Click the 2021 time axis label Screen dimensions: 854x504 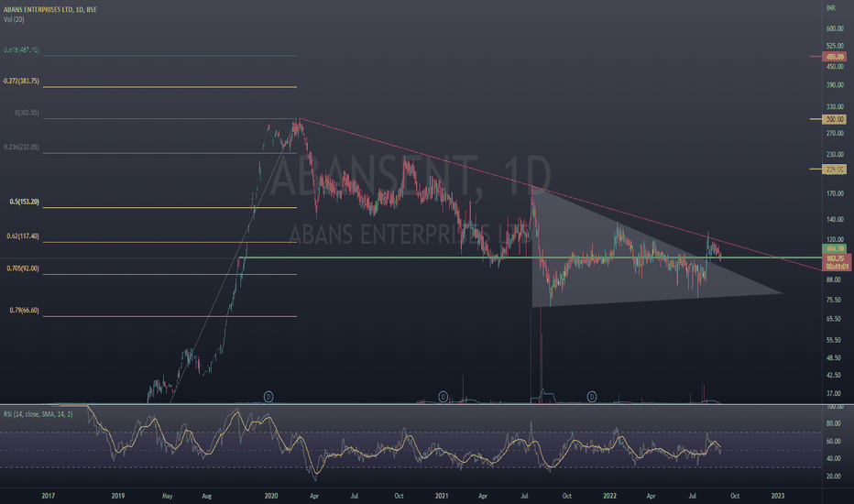point(442,496)
